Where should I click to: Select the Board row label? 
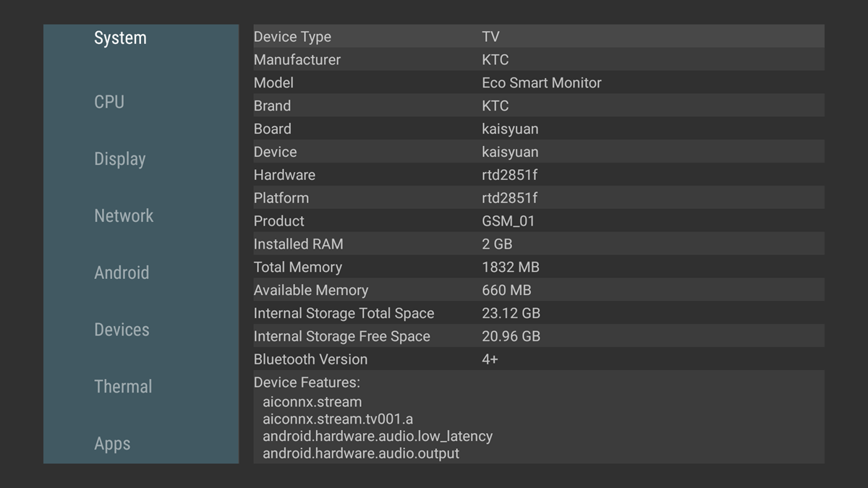pyautogui.click(x=273, y=129)
